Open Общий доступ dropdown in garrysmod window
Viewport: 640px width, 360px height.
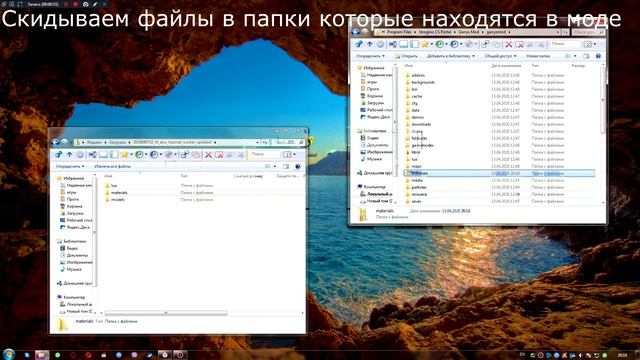500,56
